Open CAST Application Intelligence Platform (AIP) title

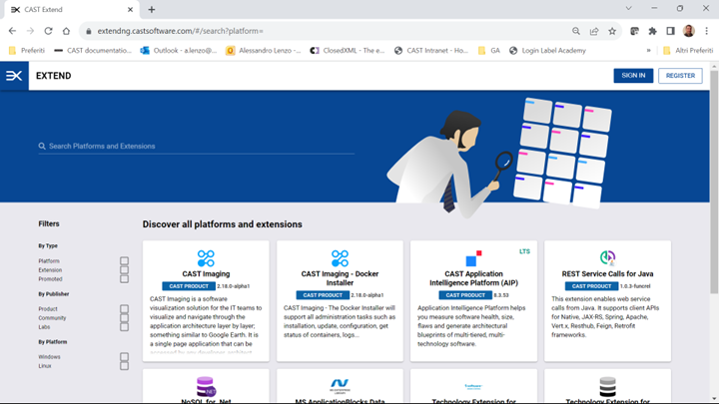click(x=474, y=278)
